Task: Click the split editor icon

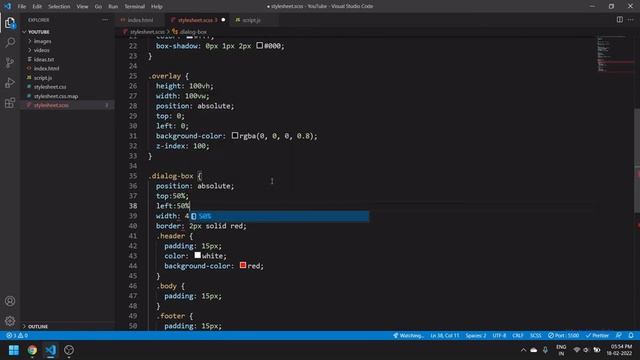Action: (620, 20)
